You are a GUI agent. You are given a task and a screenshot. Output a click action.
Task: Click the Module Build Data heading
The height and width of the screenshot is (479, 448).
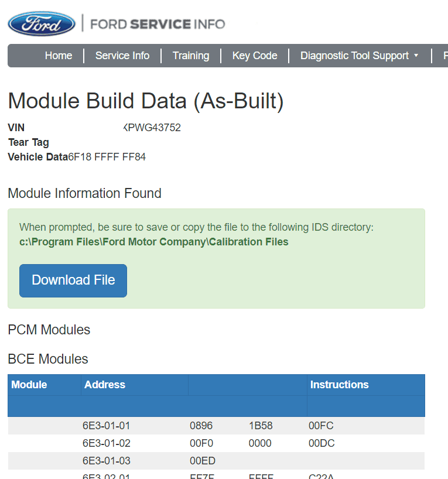146,101
